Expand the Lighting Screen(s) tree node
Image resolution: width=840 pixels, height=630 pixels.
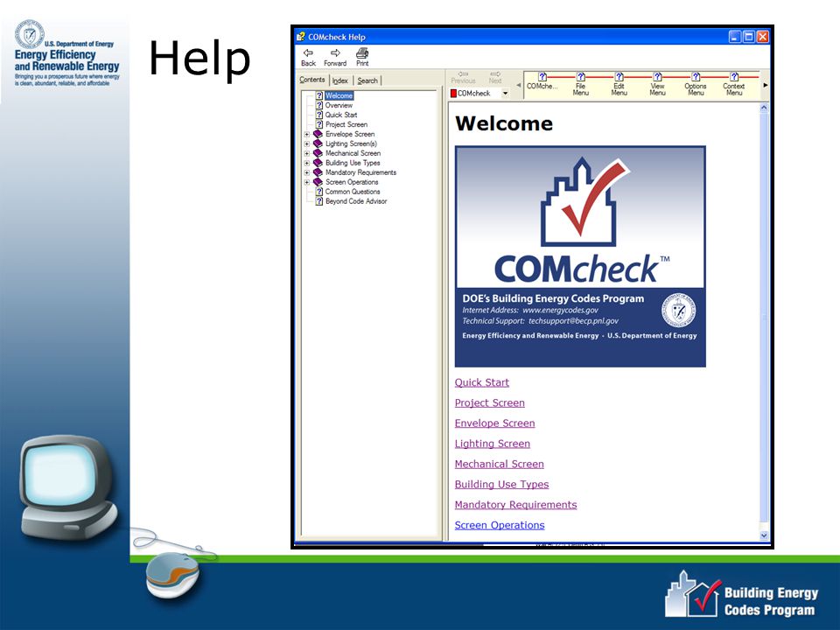pos(306,144)
